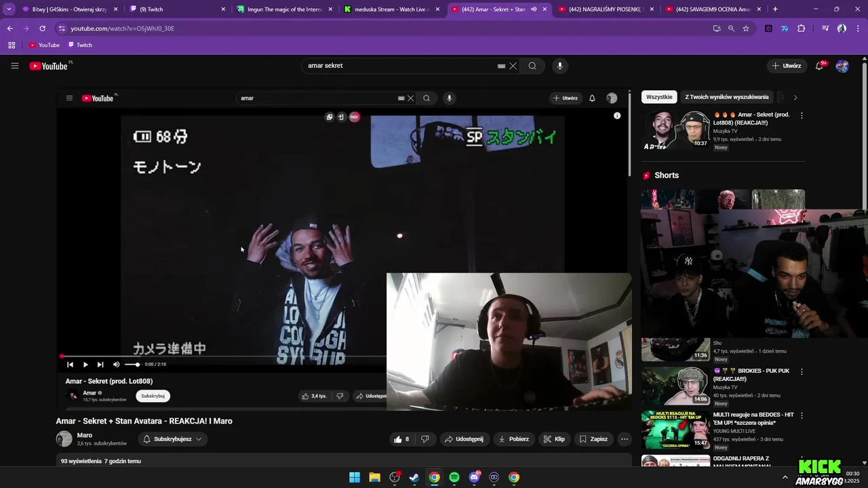Image resolution: width=868 pixels, height=488 pixels.
Task: Start voice search with the microphone
Action: pos(559,66)
